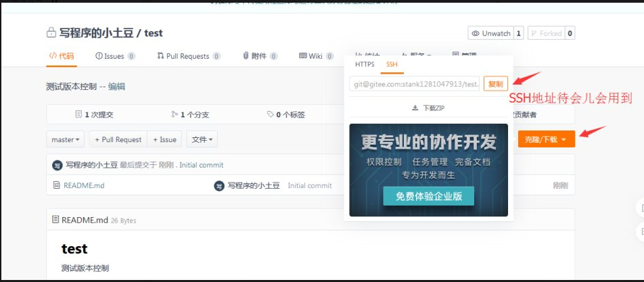This screenshot has width=644, height=282.
Task: Click the Unwatch button
Action: tap(491, 33)
